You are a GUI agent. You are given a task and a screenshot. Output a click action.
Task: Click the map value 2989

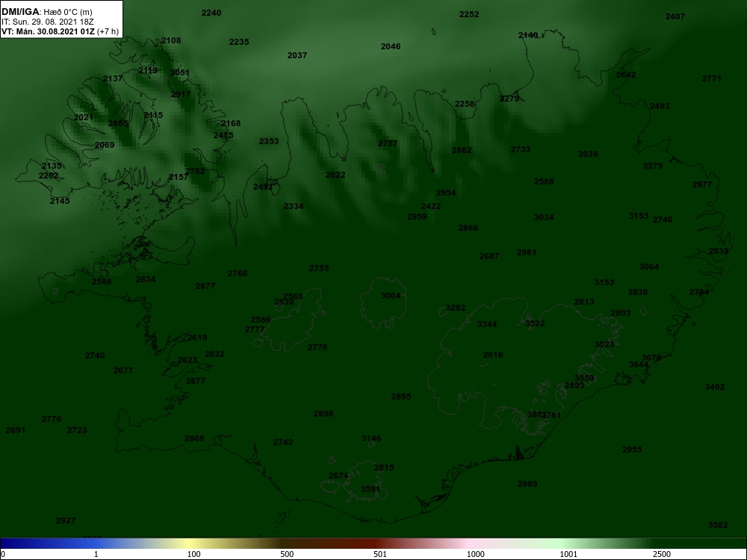tap(527, 484)
